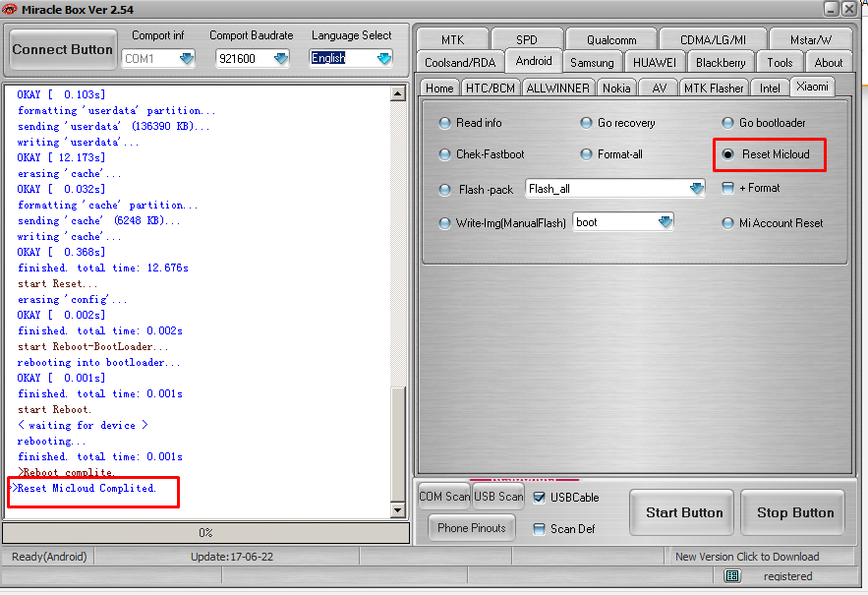868x595 pixels.
Task: Switch to the Qualcomm tab
Action: 611,40
